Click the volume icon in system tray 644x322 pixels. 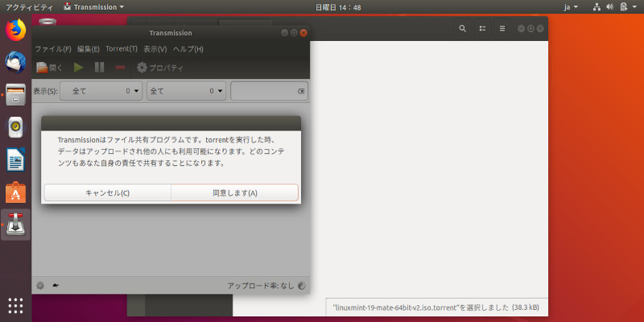coord(610,7)
